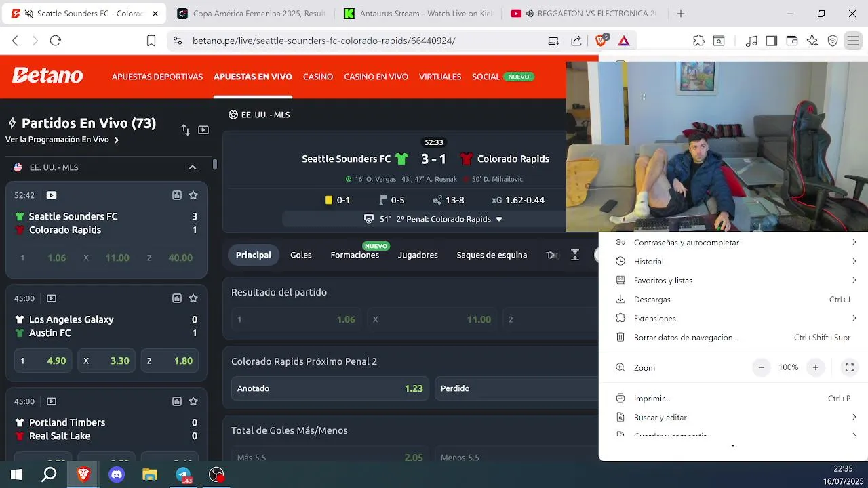Sort live matches arrows icon

(185, 129)
